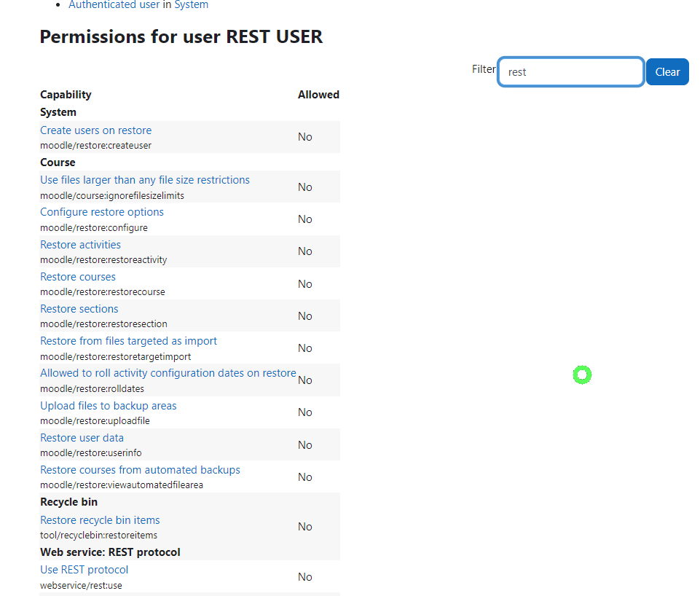Click the 'Web service: REST protocol' section heading
The image size is (700, 596).
click(x=110, y=552)
